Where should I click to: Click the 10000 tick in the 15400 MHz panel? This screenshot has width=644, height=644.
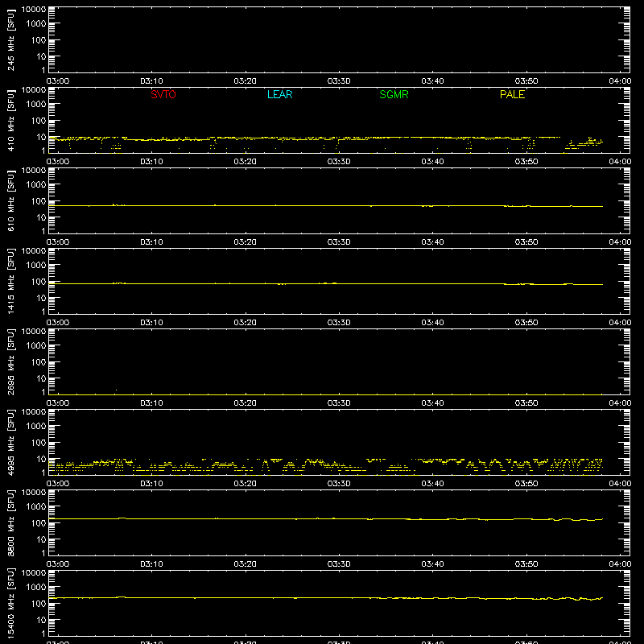(34, 573)
